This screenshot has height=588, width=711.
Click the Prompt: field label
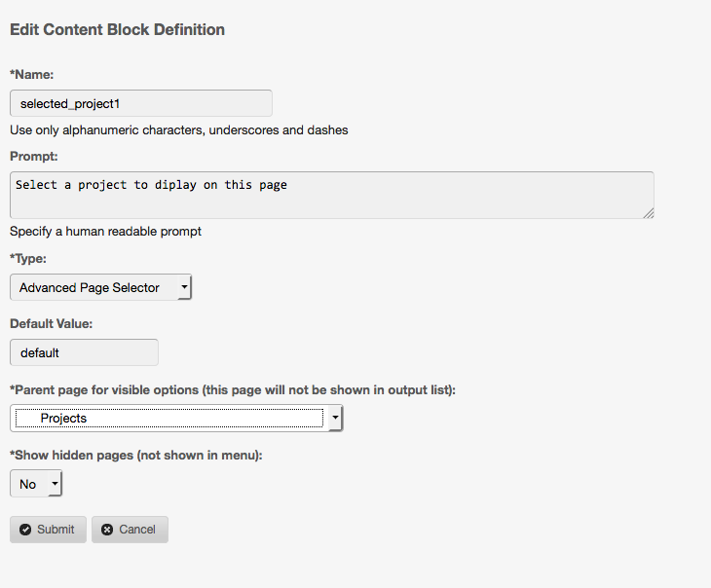coord(34,156)
